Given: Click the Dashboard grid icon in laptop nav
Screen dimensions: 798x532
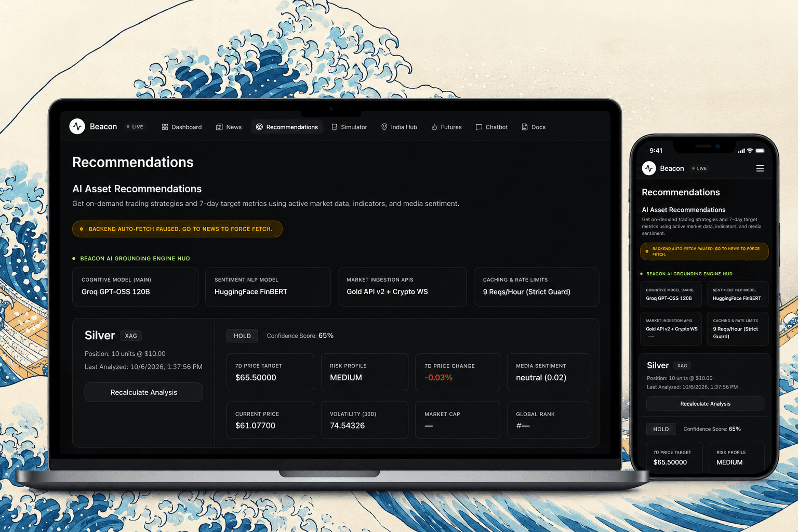Looking at the screenshot, I should 165,127.
